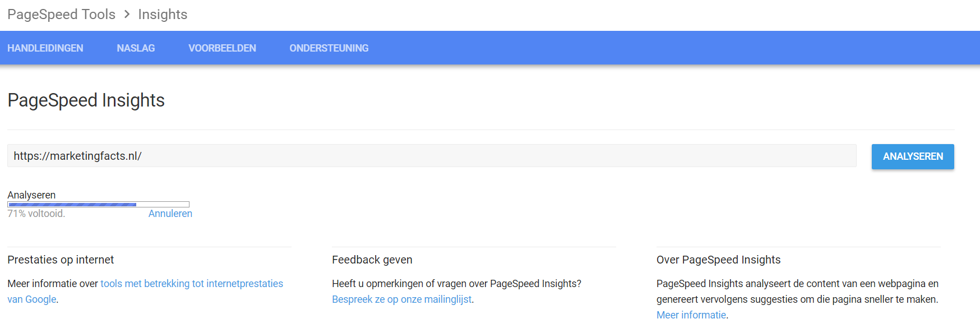This screenshot has height=328, width=980.
Task: Follow the 'Meer informatie' link
Action: (x=691, y=315)
